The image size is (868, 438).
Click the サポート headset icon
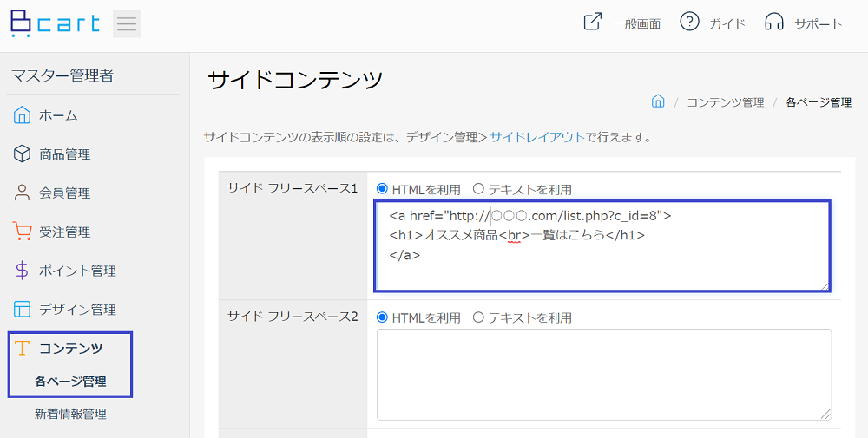tap(774, 23)
